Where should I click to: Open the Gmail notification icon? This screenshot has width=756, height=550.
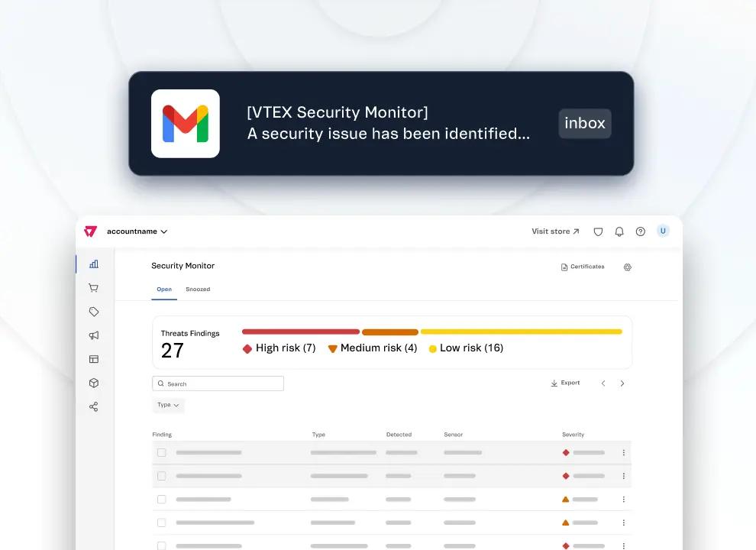186,124
